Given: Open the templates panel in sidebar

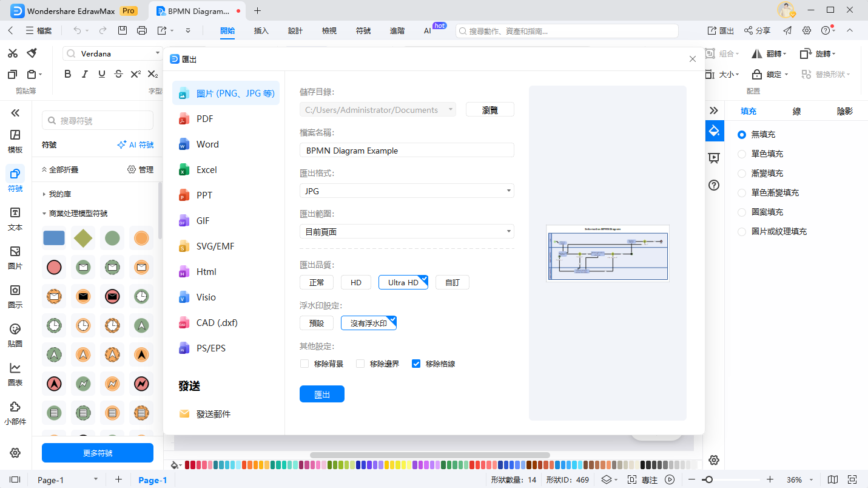Looking at the screenshot, I should tap(15, 141).
